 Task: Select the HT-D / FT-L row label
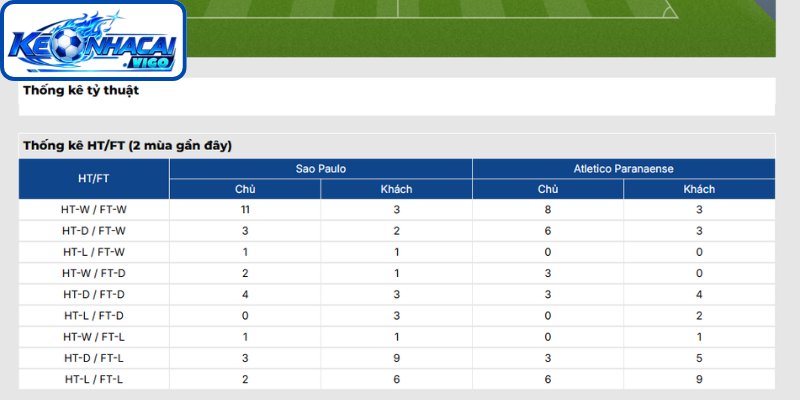click(94, 359)
